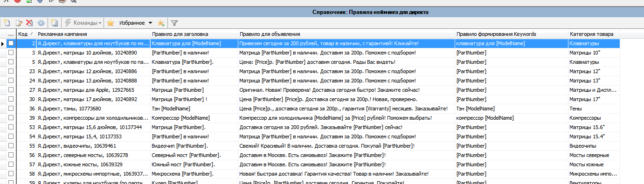
Task: Click the refresh blue arrows icon
Action: [41, 23]
